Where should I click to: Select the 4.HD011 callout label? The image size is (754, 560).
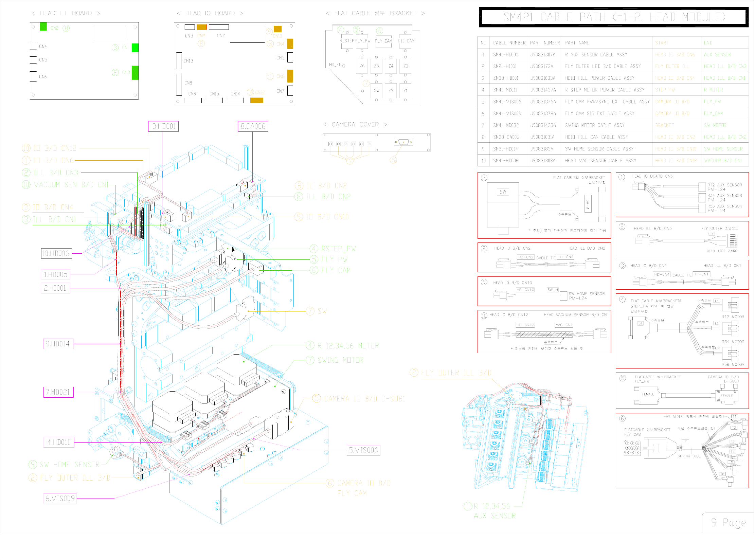(59, 442)
